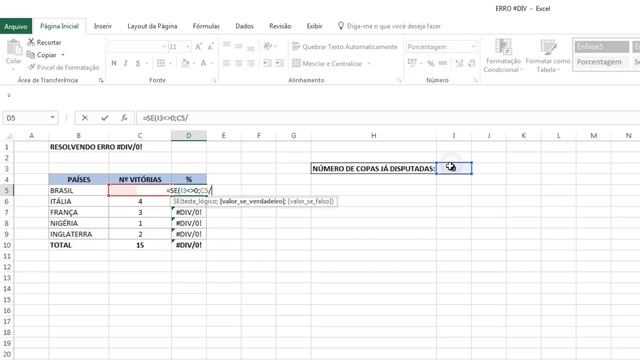Click the middle align icon
640x360 pixels.
click(x=239, y=47)
